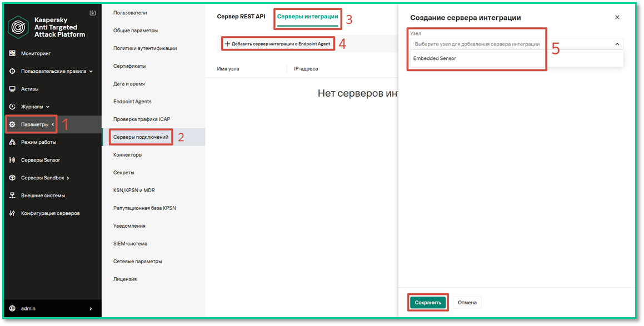
Task: Click the Активы monitor icon
Action: [12, 89]
